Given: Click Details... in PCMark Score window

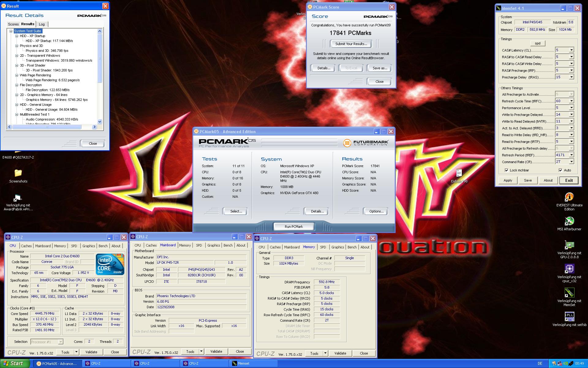Looking at the screenshot, I should click(323, 68).
